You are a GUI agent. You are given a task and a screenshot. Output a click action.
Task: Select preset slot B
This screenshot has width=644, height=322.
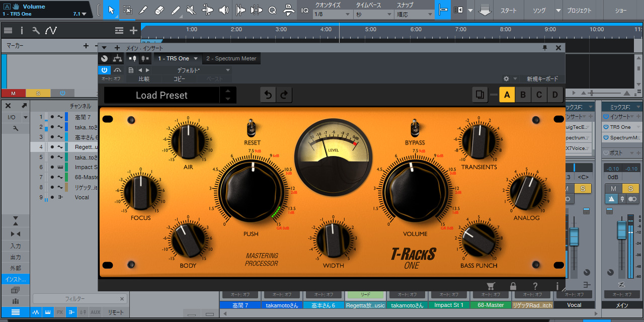[523, 95]
